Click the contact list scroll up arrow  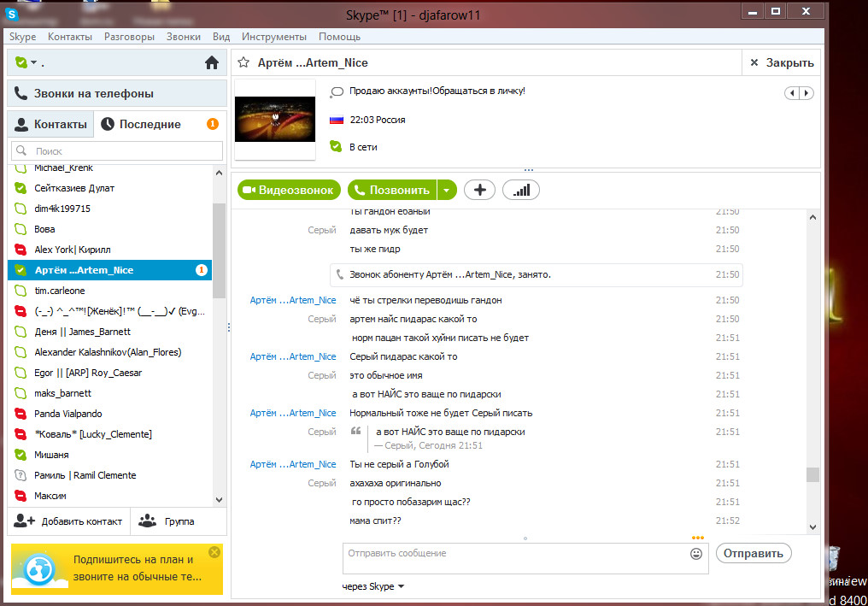coord(220,173)
